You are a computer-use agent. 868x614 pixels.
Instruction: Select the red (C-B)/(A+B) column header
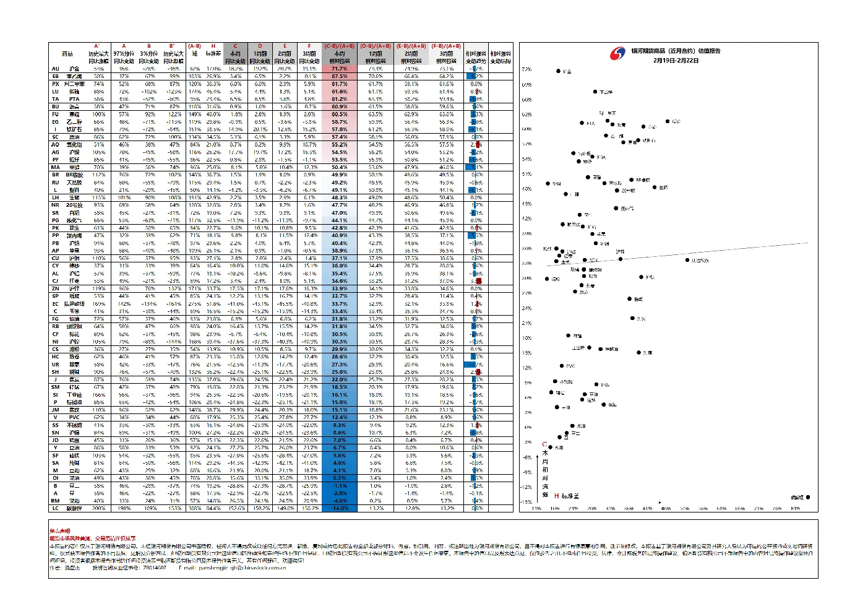pyautogui.click(x=340, y=53)
